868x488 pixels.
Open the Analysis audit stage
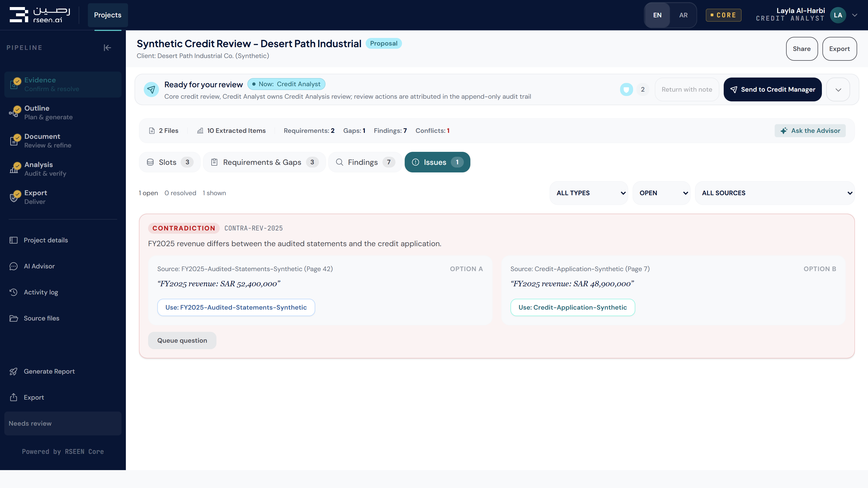pos(63,169)
